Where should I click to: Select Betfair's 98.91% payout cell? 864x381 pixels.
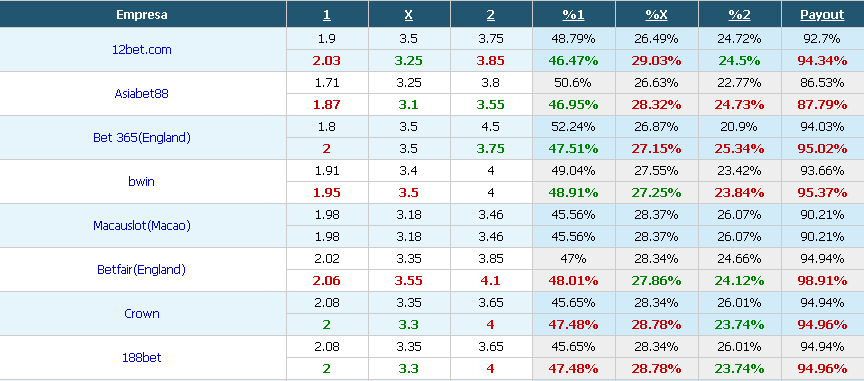click(x=822, y=281)
